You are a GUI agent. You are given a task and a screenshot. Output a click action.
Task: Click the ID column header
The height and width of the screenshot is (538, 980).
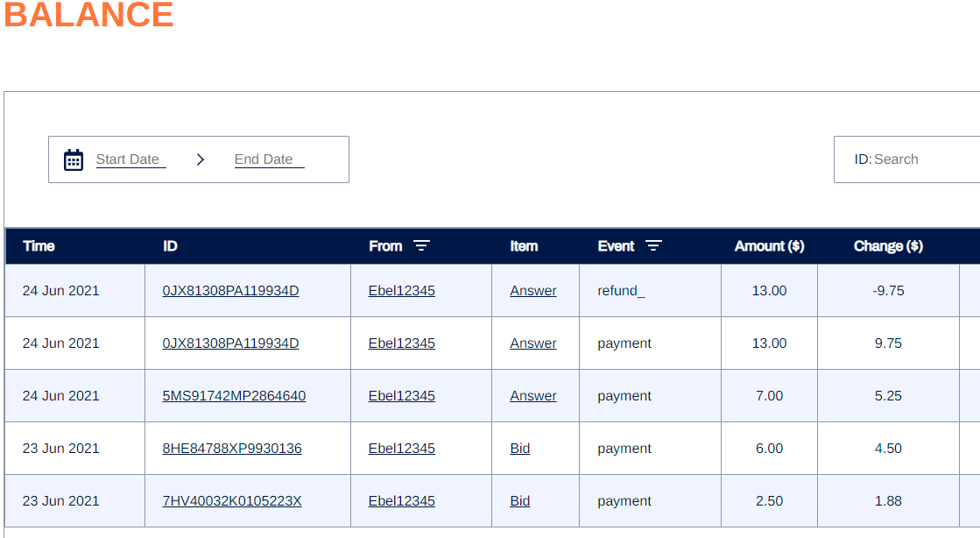click(170, 246)
